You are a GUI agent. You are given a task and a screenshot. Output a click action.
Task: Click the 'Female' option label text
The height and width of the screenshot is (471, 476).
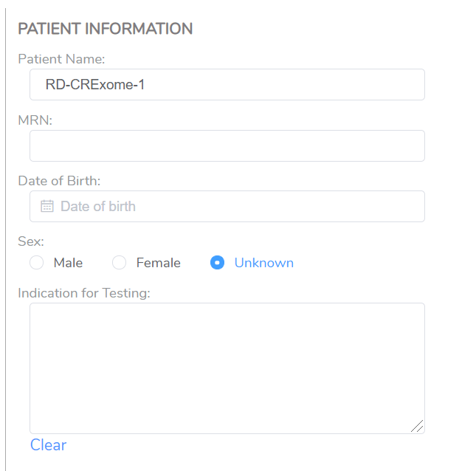coord(159,263)
